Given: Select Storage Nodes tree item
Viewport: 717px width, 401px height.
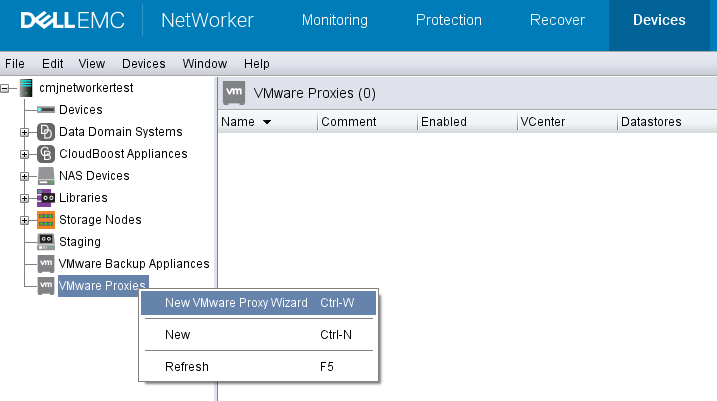Looking at the screenshot, I should pyautogui.click(x=100, y=219).
